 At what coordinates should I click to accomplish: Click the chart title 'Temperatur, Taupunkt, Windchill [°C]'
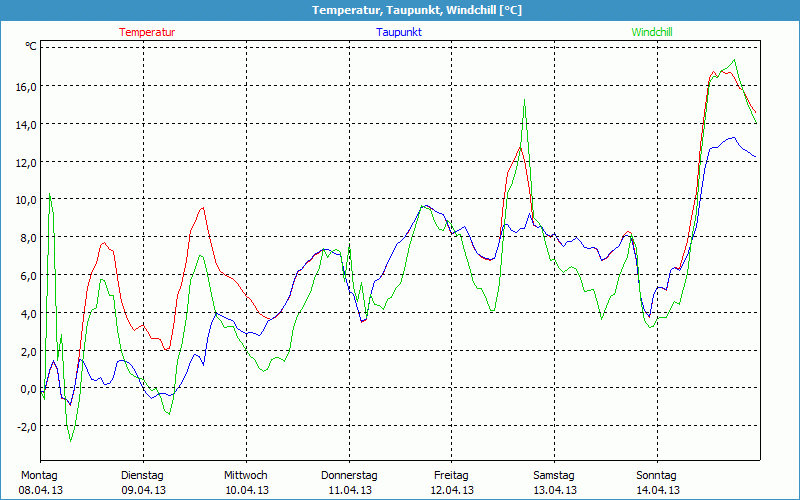click(417, 10)
